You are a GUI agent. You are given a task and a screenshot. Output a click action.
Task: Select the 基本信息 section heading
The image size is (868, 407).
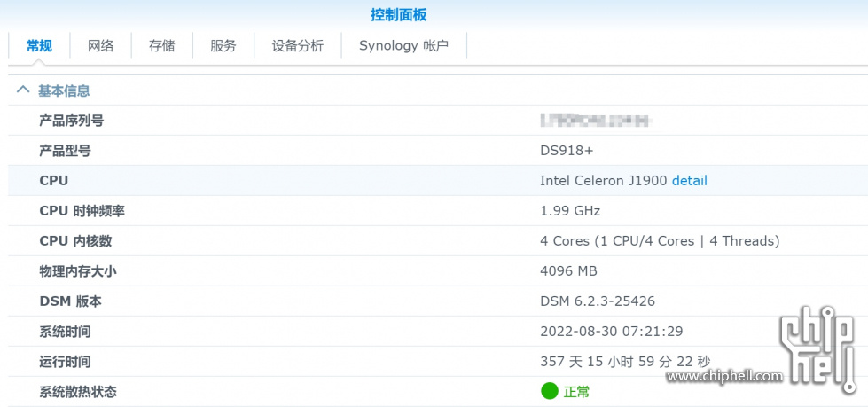click(64, 90)
